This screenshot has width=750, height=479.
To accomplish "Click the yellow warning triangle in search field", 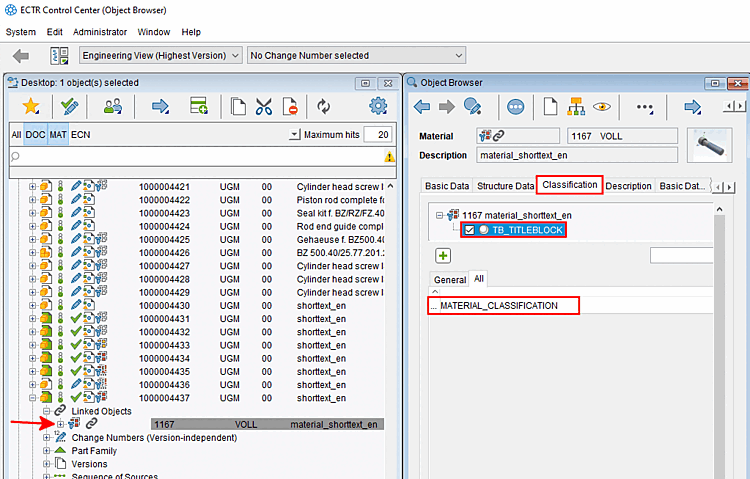I will pyautogui.click(x=389, y=156).
